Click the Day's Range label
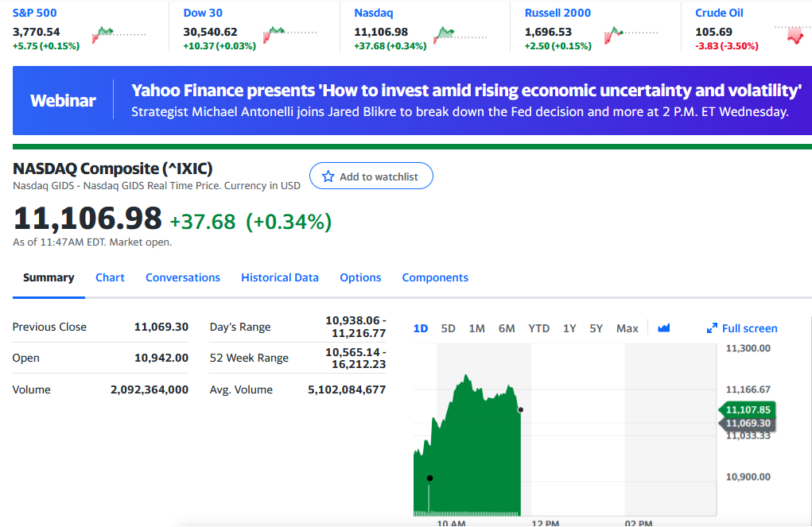812x527 pixels. point(240,327)
